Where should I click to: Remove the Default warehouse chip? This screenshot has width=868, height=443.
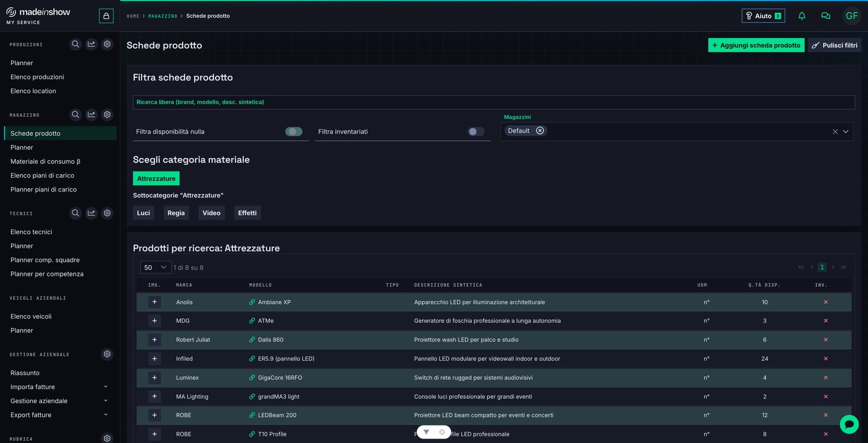pyautogui.click(x=540, y=131)
